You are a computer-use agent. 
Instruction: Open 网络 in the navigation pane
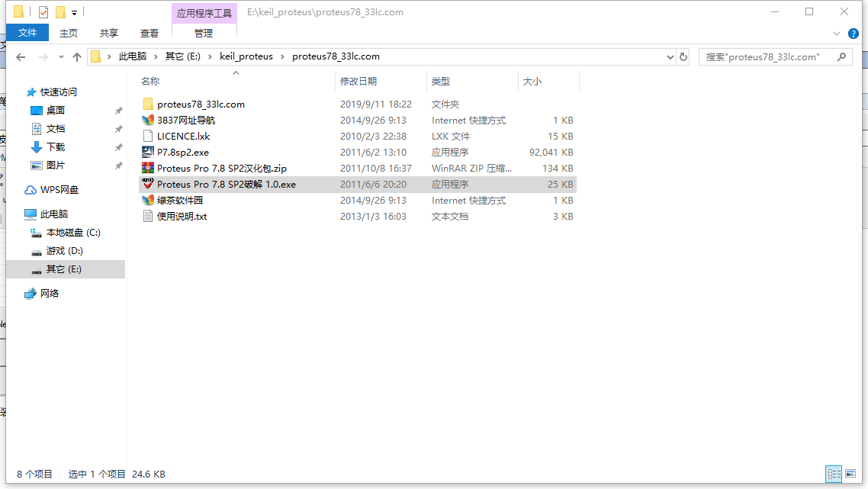(x=50, y=294)
